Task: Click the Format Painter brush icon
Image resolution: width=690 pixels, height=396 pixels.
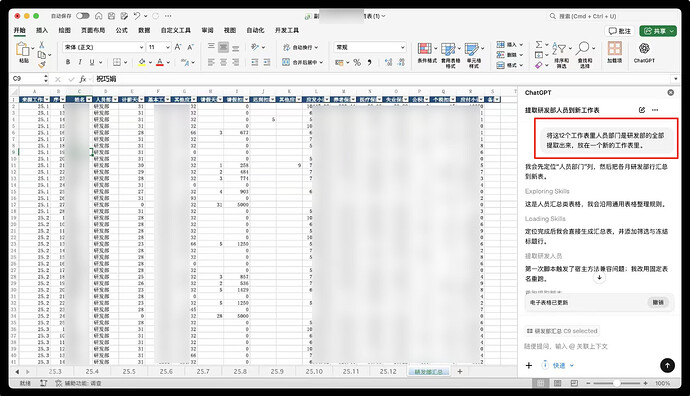Action: (x=42, y=65)
